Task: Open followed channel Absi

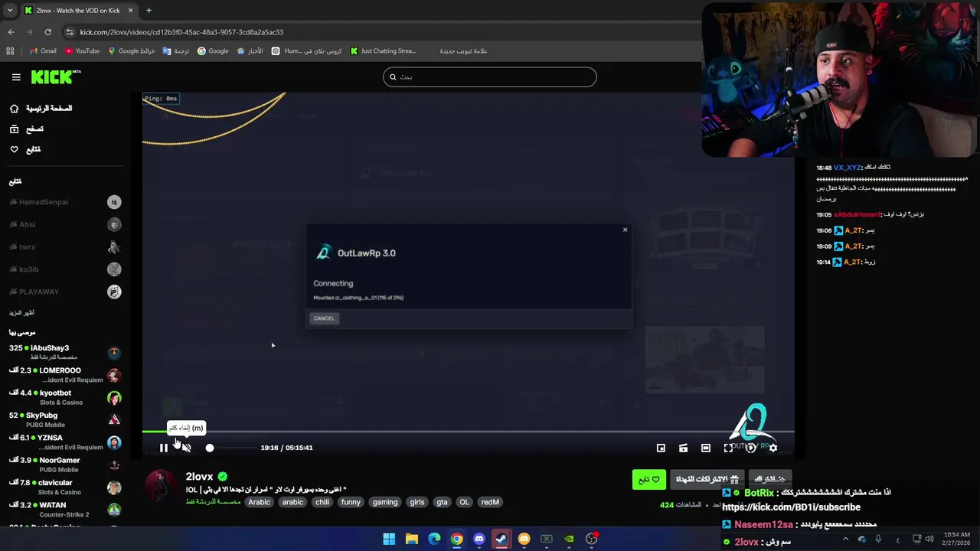Action: tap(65, 224)
